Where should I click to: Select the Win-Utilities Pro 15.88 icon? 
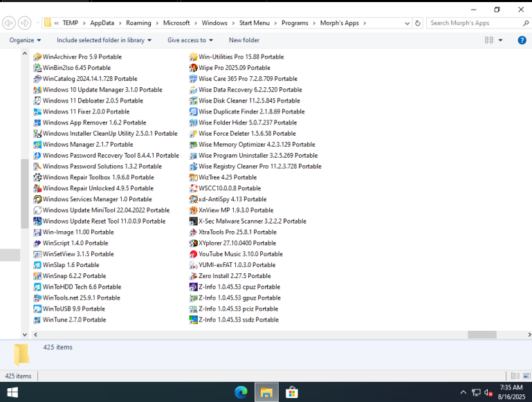tap(194, 57)
